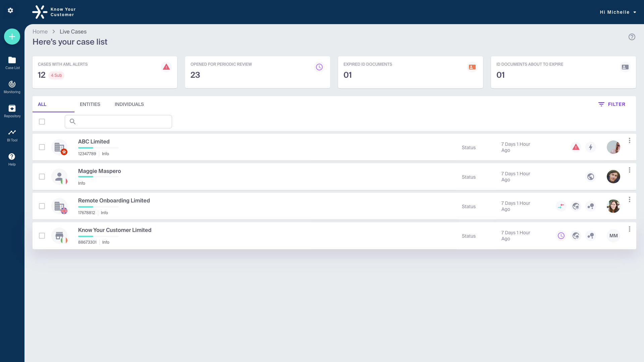644x362 pixels.
Task: Click the 4 Sub badge on AML alerts card
Action: point(56,75)
